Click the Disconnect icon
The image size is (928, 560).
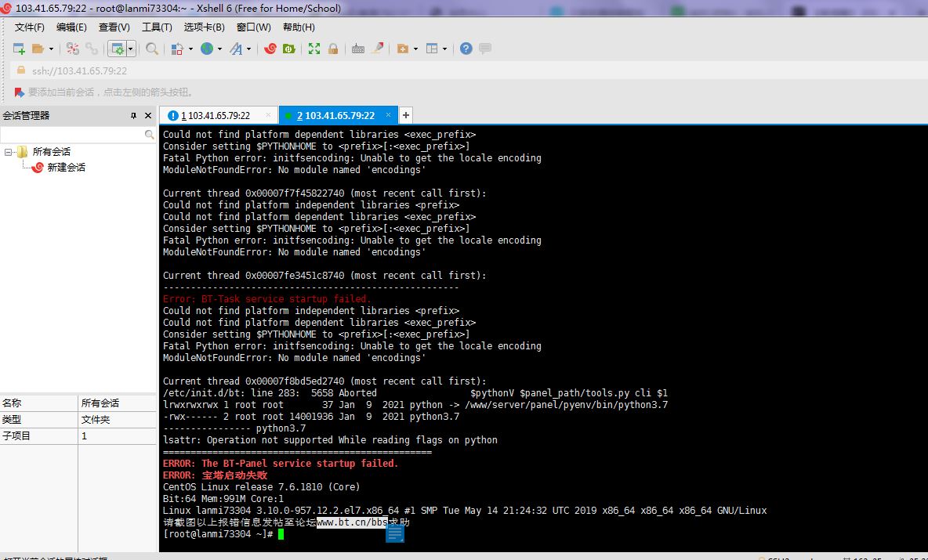(73, 49)
